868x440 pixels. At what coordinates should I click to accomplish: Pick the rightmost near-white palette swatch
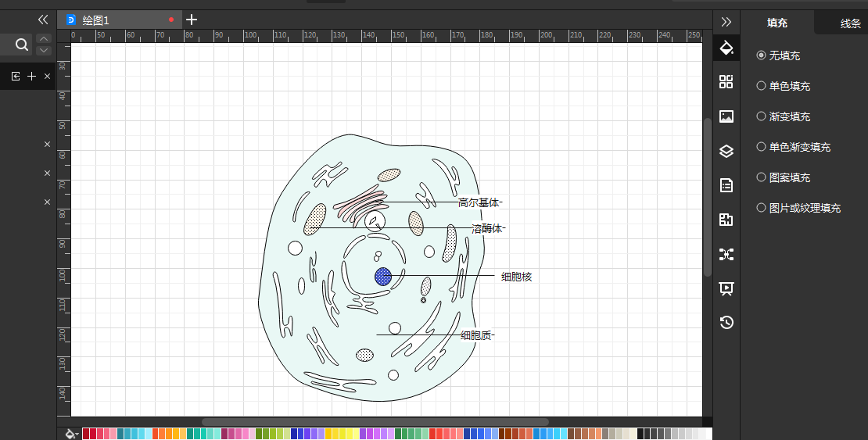click(x=708, y=434)
